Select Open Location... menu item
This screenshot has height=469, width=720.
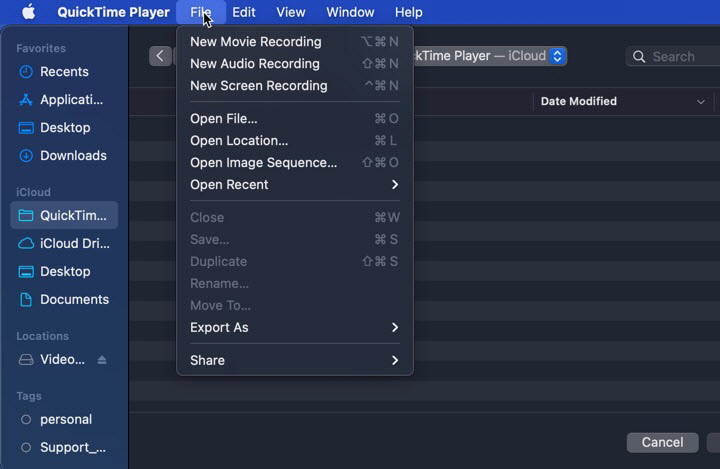295,141
